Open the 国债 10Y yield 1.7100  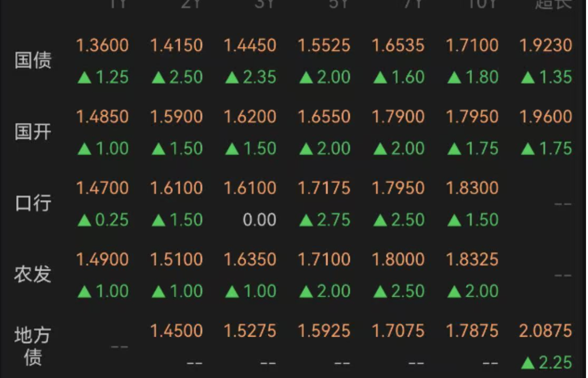(472, 46)
